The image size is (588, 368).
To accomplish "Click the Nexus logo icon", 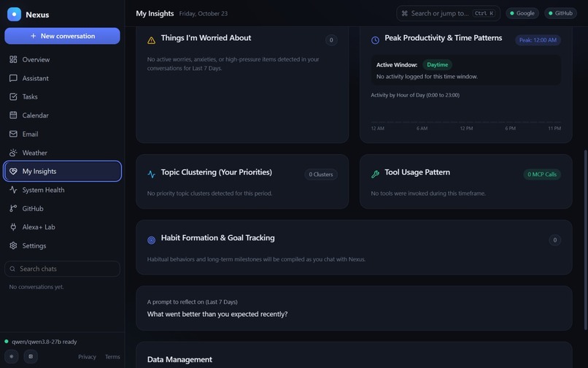I will 15,15.
